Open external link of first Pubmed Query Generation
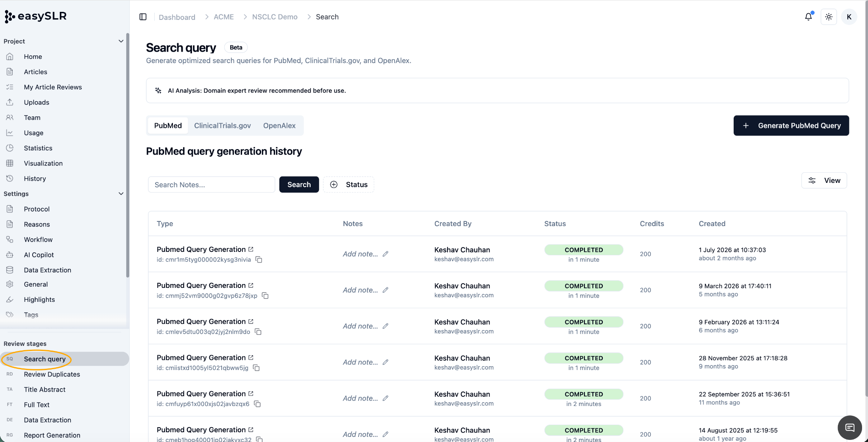This screenshot has width=868, height=442. [251, 249]
